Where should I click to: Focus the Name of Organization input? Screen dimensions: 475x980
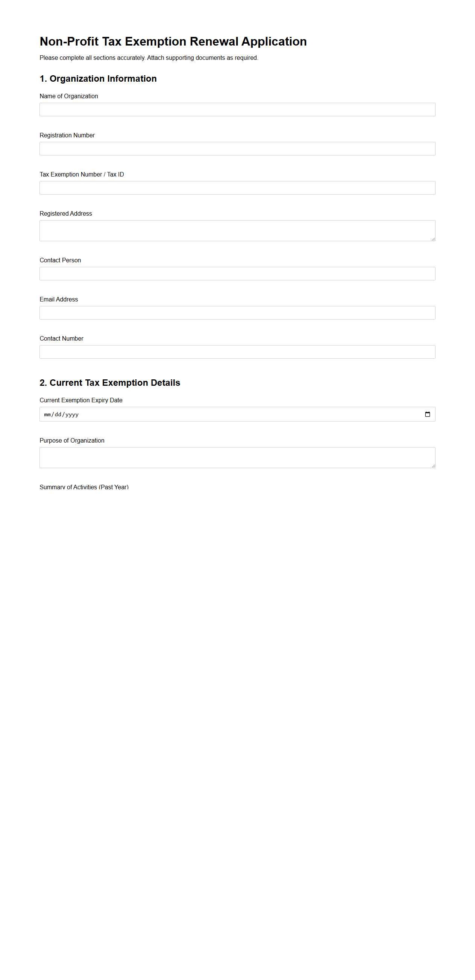[x=237, y=110]
